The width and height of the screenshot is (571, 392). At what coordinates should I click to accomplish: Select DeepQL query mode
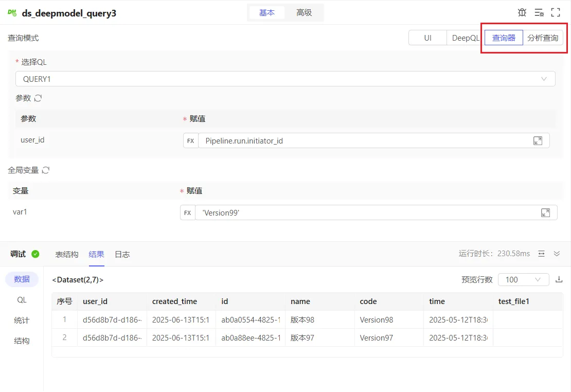(x=465, y=38)
